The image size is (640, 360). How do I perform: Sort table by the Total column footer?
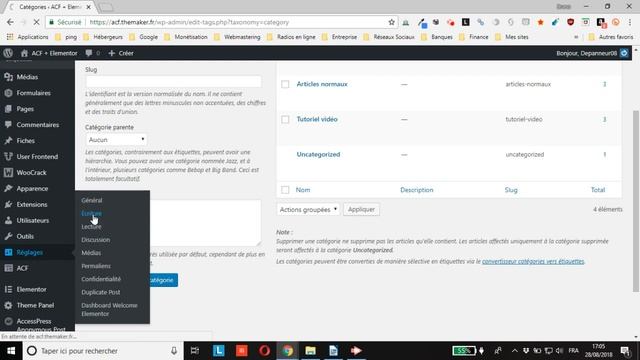click(x=598, y=190)
